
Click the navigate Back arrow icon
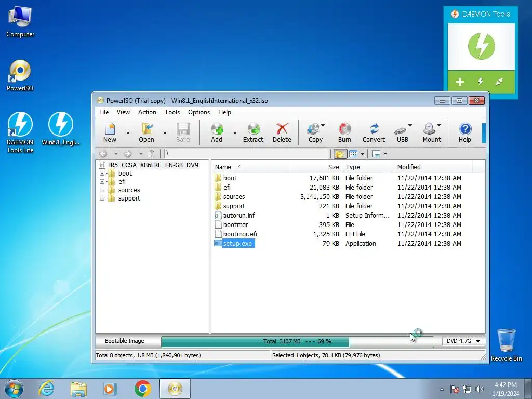(x=103, y=154)
